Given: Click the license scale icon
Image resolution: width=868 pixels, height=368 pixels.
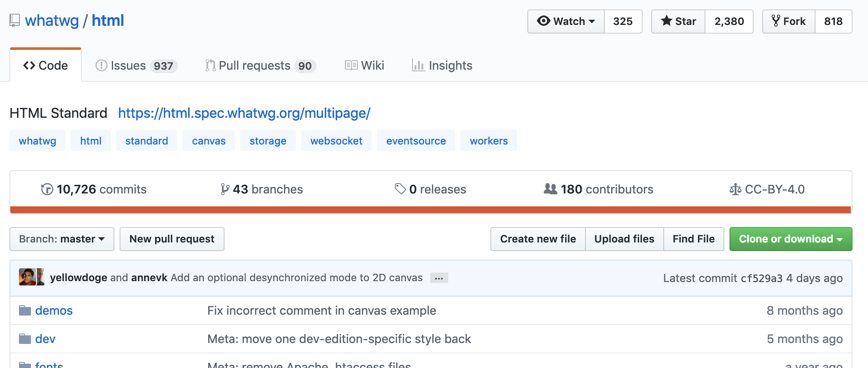Looking at the screenshot, I should coord(736,189).
